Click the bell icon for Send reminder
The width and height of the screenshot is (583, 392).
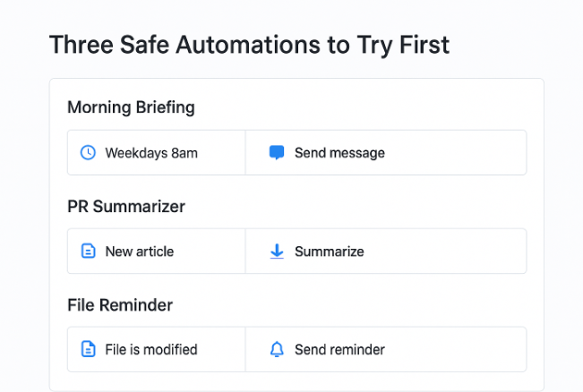click(x=277, y=350)
